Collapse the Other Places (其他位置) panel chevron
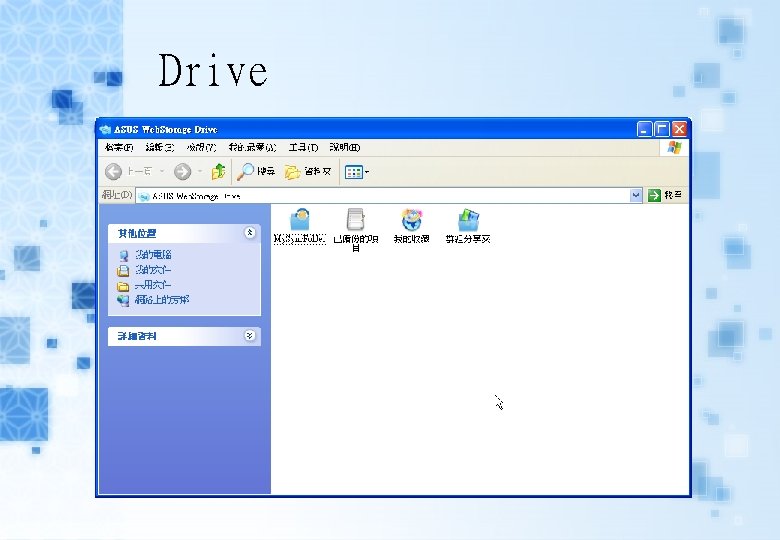Image resolution: width=780 pixels, height=540 pixels. click(250, 233)
